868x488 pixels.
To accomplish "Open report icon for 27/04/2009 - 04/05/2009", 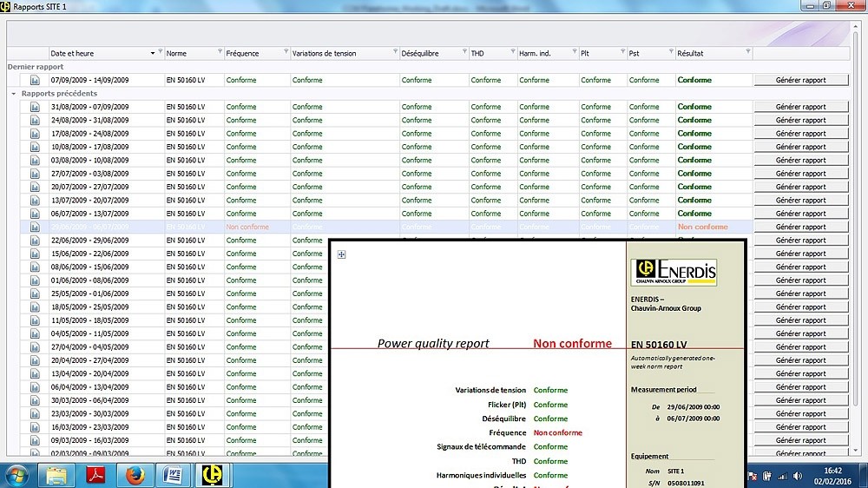I will (35, 346).
